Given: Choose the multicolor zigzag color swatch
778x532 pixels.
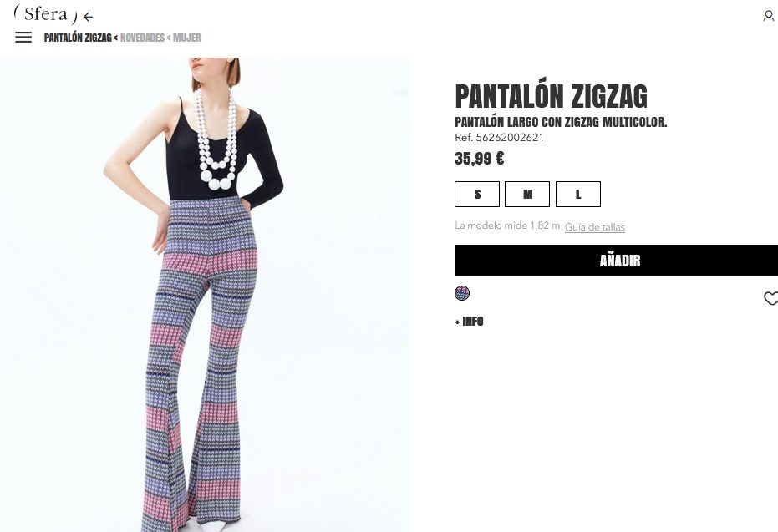Looking at the screenshot, I should point(462,293).
